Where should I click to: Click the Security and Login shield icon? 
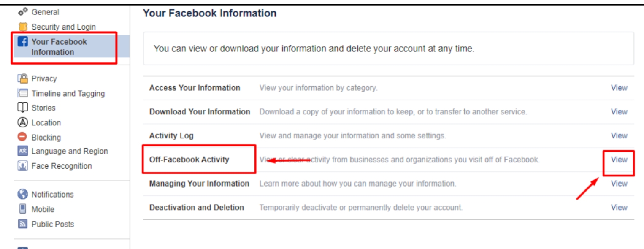click(22, 27)
